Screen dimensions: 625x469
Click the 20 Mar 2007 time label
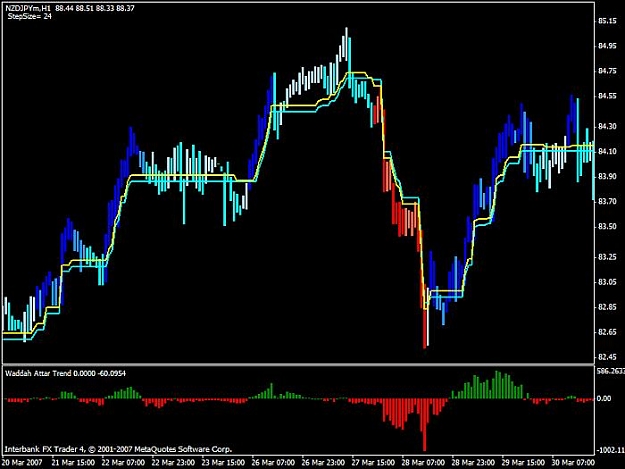(22, 463)
